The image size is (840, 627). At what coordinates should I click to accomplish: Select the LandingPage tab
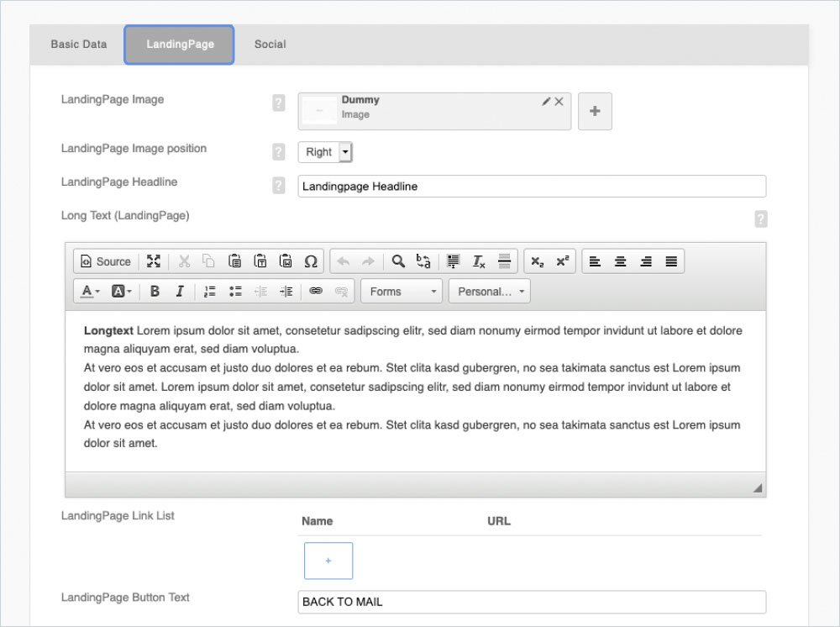180,45
